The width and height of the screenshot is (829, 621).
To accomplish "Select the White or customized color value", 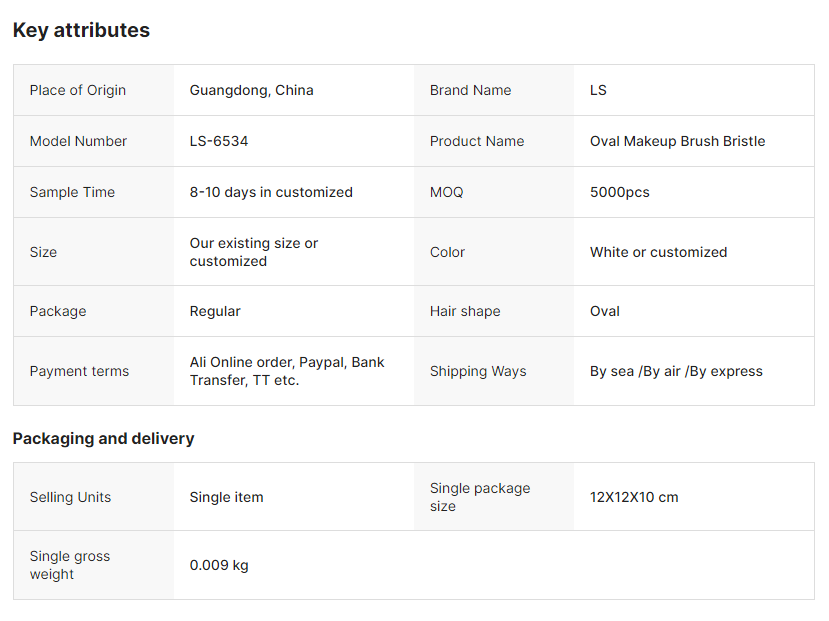I will click(x=658, y=252).
